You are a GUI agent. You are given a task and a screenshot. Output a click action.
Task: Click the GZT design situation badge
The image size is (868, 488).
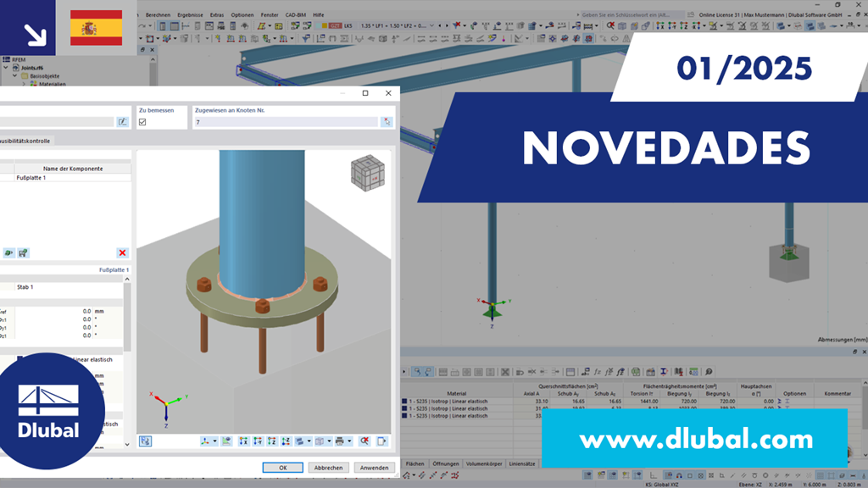click(336, 25)
